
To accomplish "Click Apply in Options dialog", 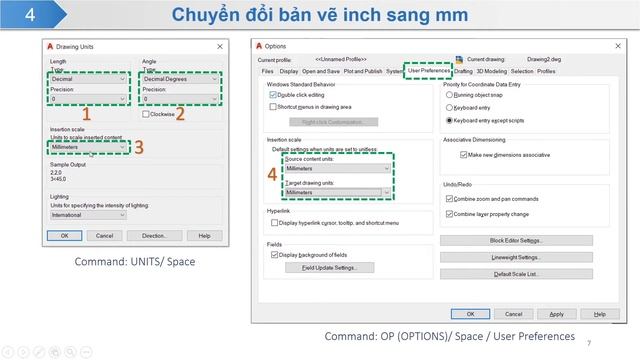I will (x=556, y=314).
